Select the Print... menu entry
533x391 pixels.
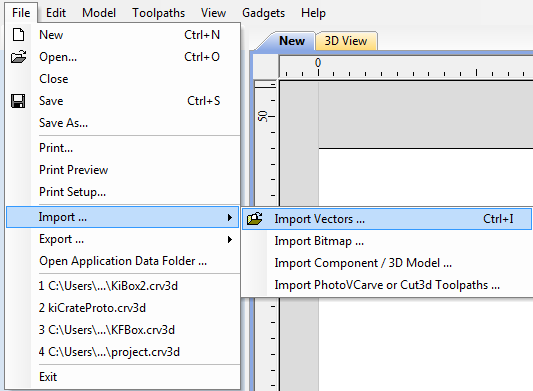tap(123, 148)
